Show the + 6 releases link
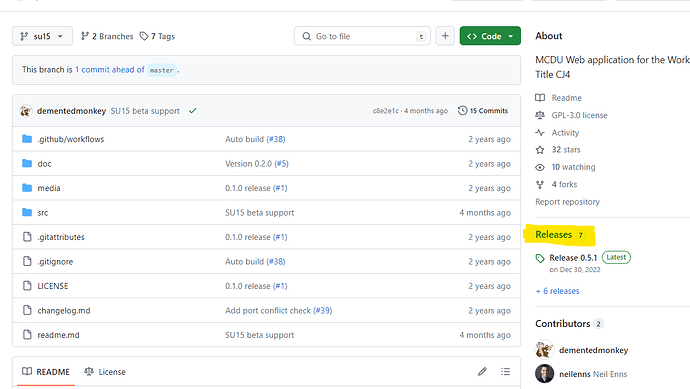This screenshot has height=389, width=690. 557,291
